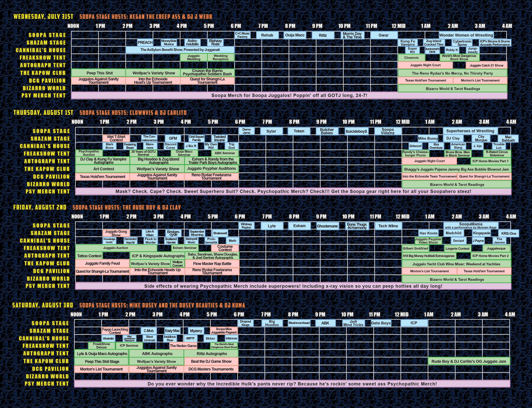Select Randy's Cheeseburger Picnic
Screen dimensions: 532x408
(x=416, y=154)
